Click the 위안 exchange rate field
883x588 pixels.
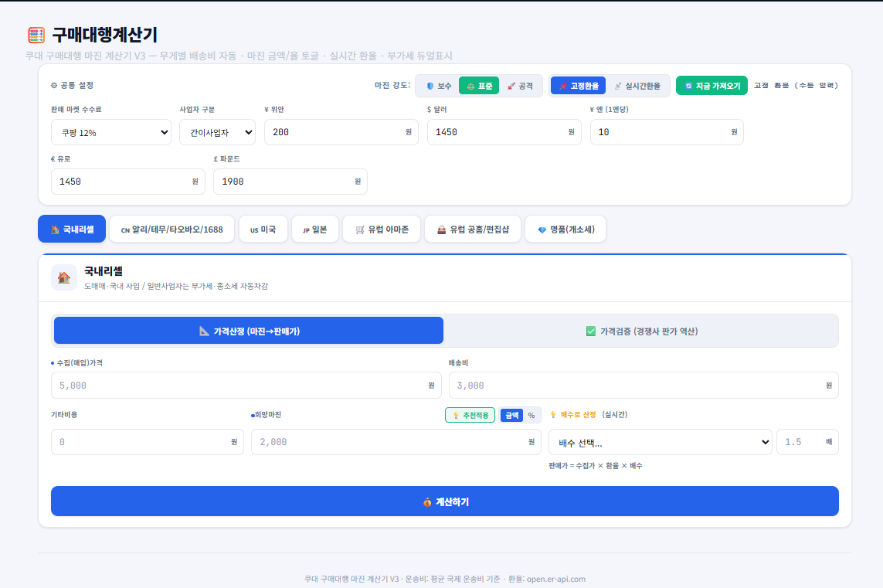click(x=341, y=132)
